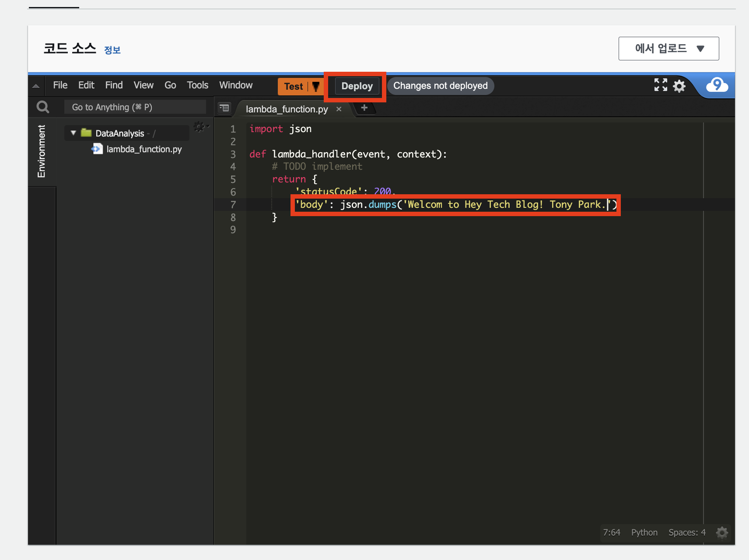Open editor preferences gear icon
The width and height of the screenshot is (749, 560).
point(679,86)
